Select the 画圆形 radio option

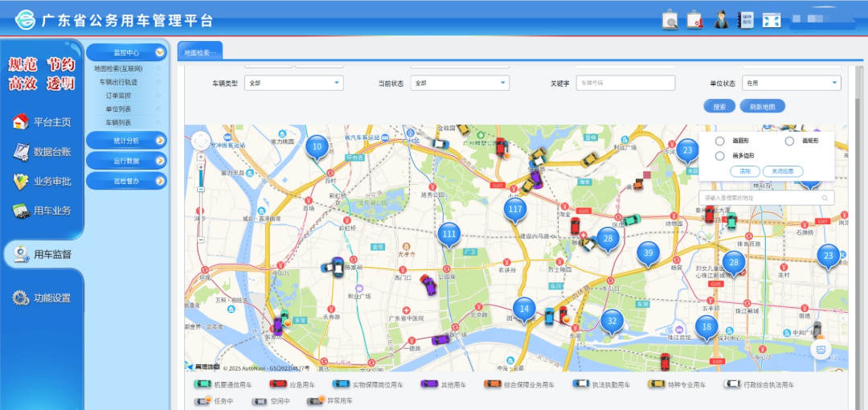(x=720, y=141)
